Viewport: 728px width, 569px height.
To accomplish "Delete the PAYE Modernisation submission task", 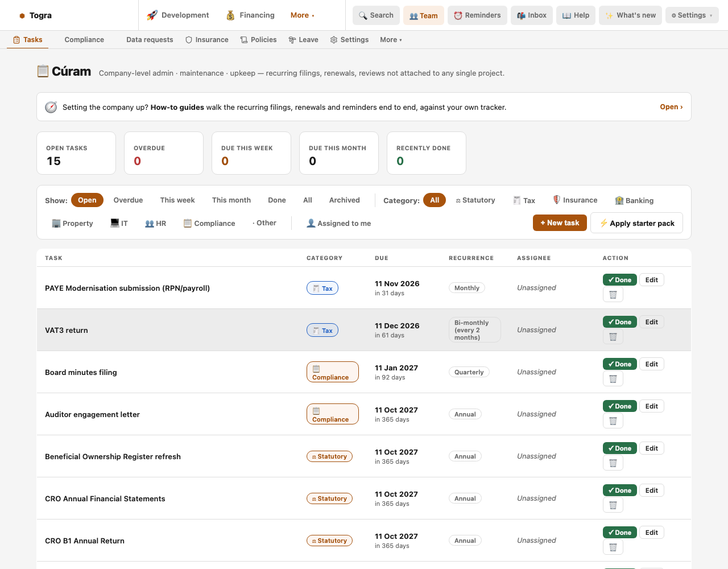I will (x=613, y=295).
